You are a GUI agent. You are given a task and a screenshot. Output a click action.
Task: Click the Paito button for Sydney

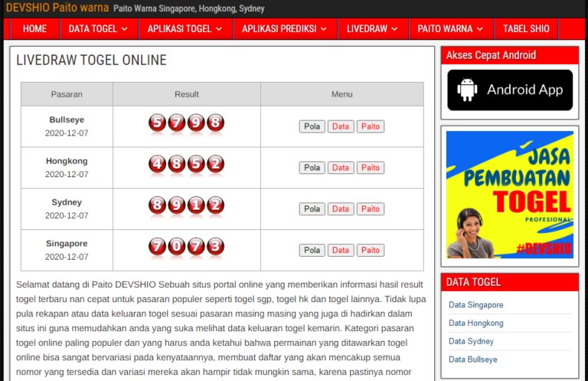[x=371, y=209]
